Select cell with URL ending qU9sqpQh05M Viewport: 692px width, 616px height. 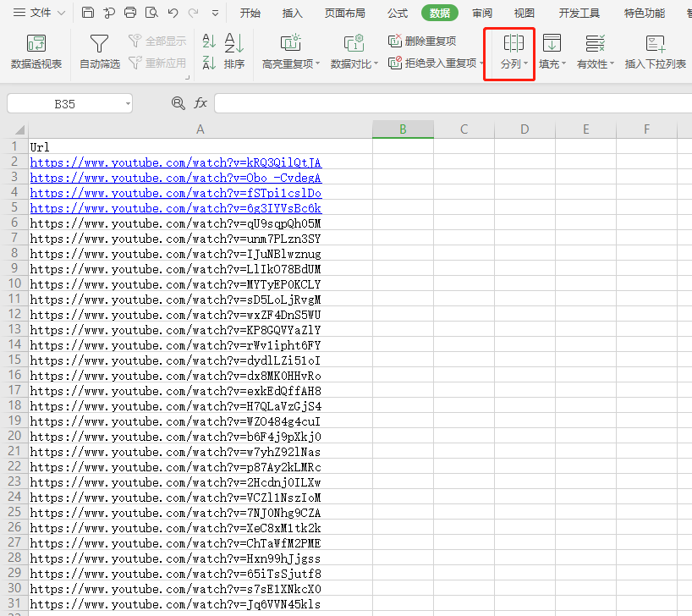[200, 223]
